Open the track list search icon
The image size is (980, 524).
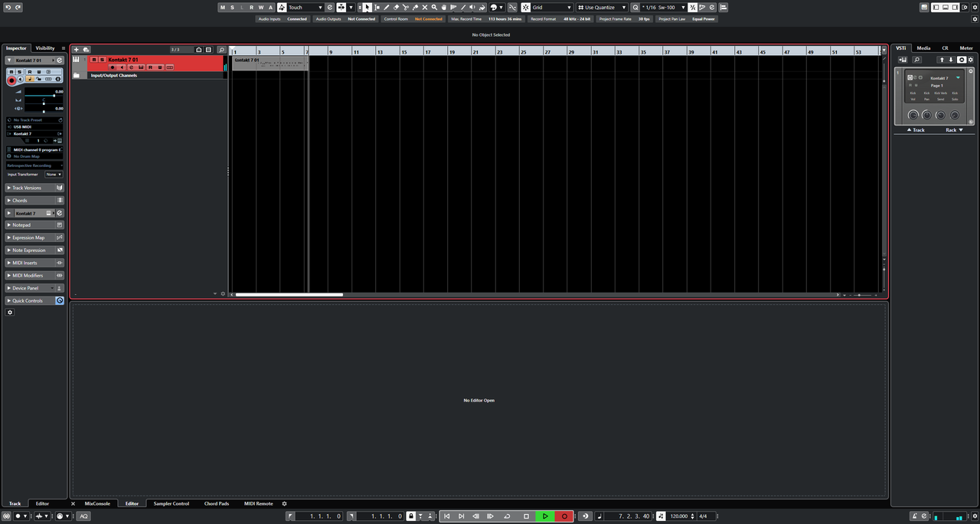(x=222, y=50)
